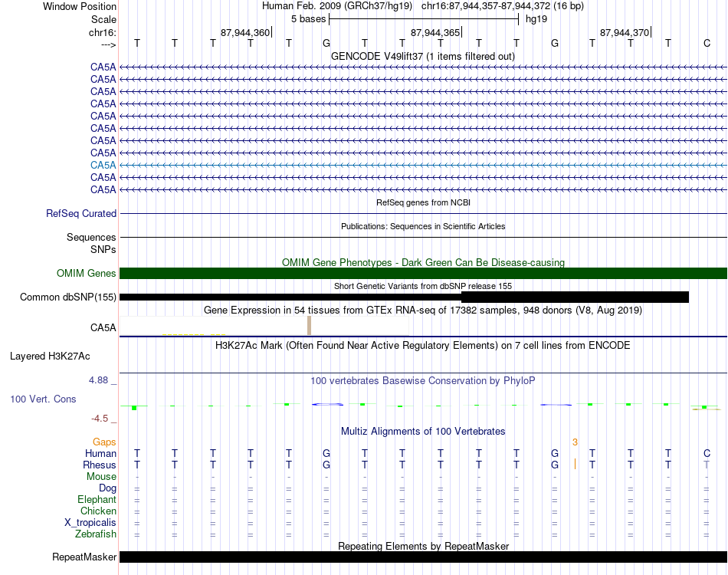Click 'Publications: Sequences in Scientific Articles' title
Image resolution: width=728 pixels, height=575 pixels.
[423, 226]
